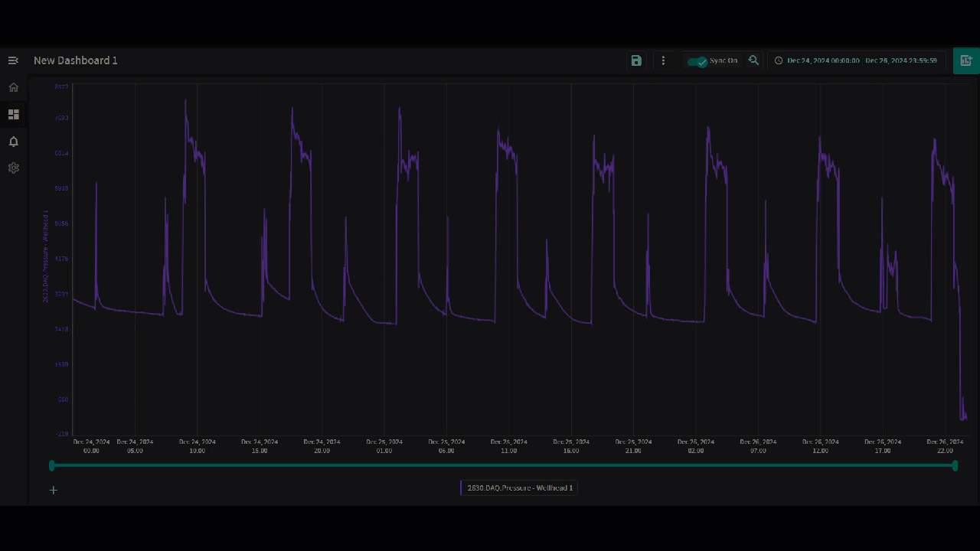Click the Pressure - Wellhead 1 y-axis label

tap(46, 256)
